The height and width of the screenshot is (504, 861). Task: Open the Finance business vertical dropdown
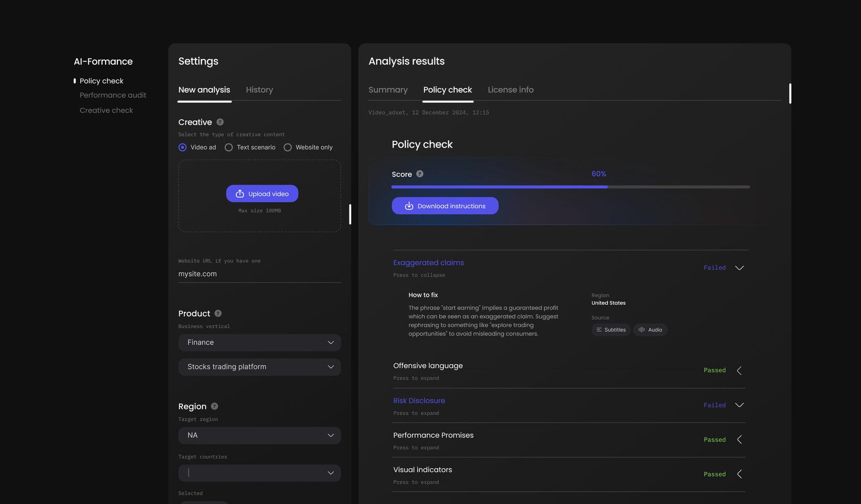[x=259, y=343]
